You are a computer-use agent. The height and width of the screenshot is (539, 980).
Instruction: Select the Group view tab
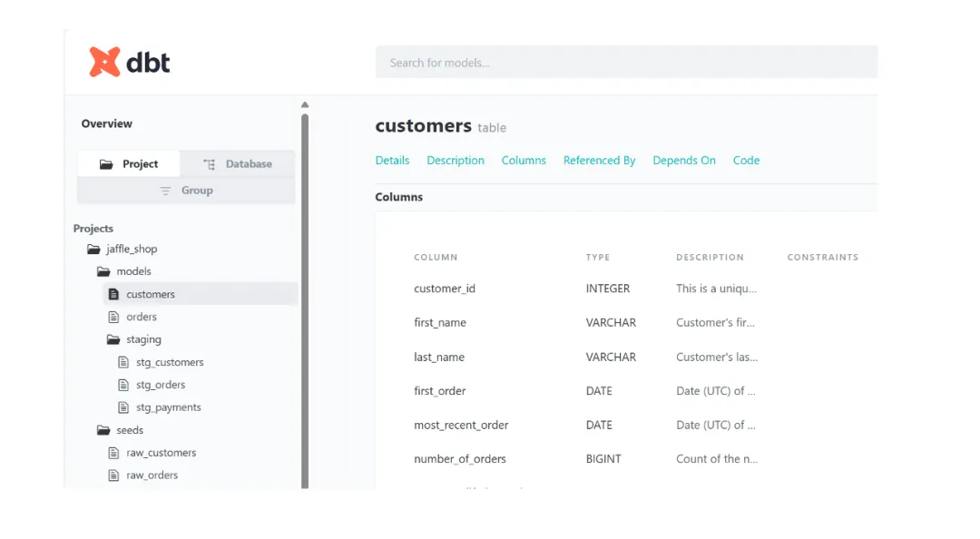[x=186, y=191]
